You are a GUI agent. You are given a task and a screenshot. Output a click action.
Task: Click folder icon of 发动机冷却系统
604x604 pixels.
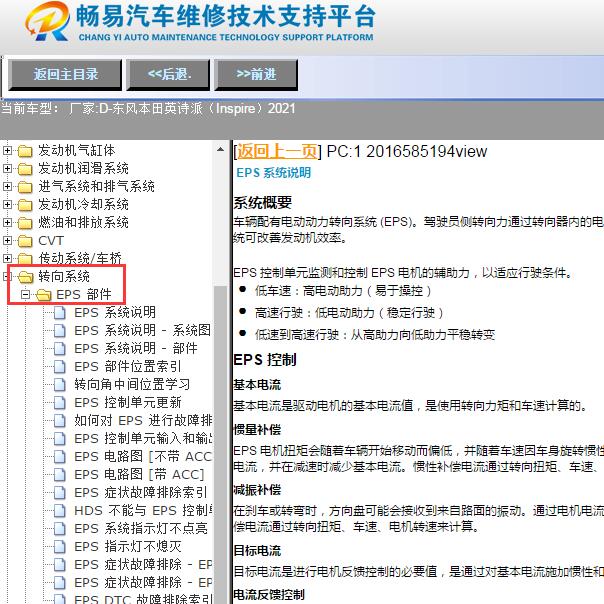(25, 205)
